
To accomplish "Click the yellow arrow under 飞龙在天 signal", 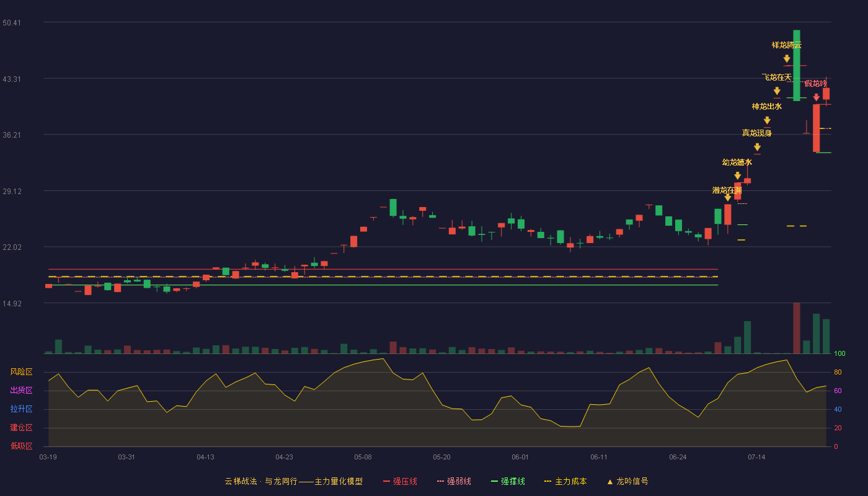I will 777,91.
